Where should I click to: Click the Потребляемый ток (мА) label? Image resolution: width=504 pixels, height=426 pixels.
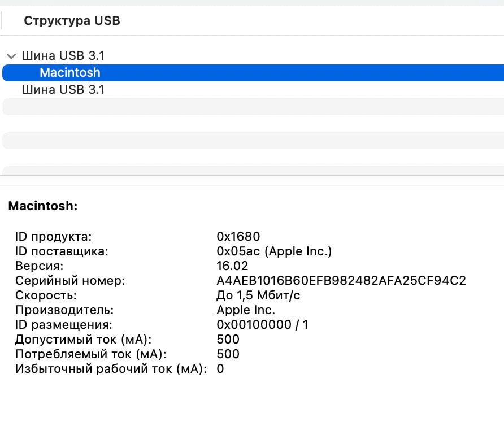point(91,354)
